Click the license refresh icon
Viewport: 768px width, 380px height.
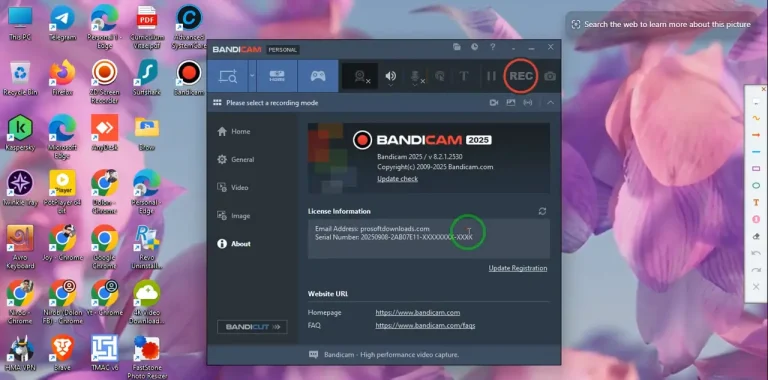pos(542,211)
